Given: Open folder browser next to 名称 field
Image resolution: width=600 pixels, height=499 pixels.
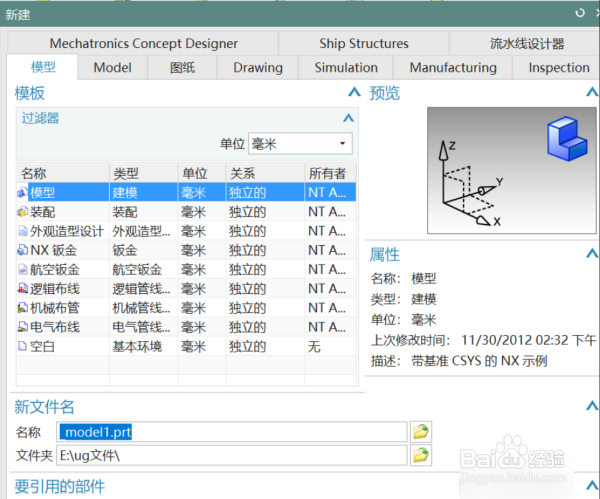Looking at the screenshot, I should pyautogui.click(x=421, y=432).
